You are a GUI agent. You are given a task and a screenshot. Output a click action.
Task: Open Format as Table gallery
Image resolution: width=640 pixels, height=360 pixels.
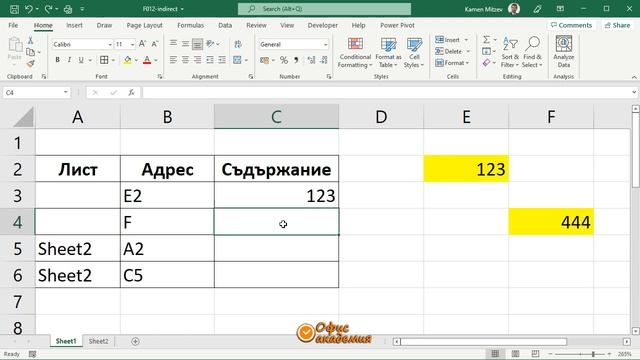(x=388, y=53)
